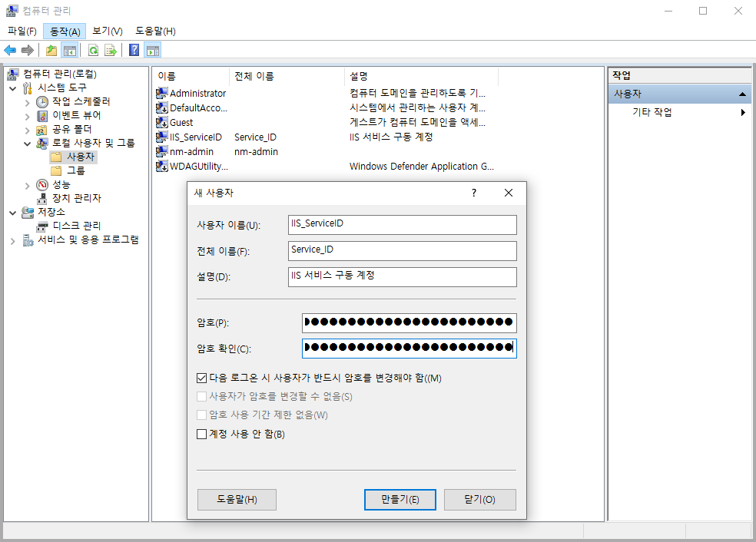Viewport: 756px width, 542px height.
Task: Click the Administrator user account icon
Action: 162,93
